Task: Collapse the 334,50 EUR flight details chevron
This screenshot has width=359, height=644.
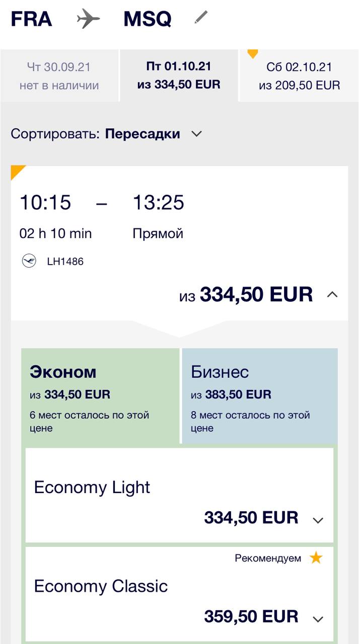Action: click(332, 294)
